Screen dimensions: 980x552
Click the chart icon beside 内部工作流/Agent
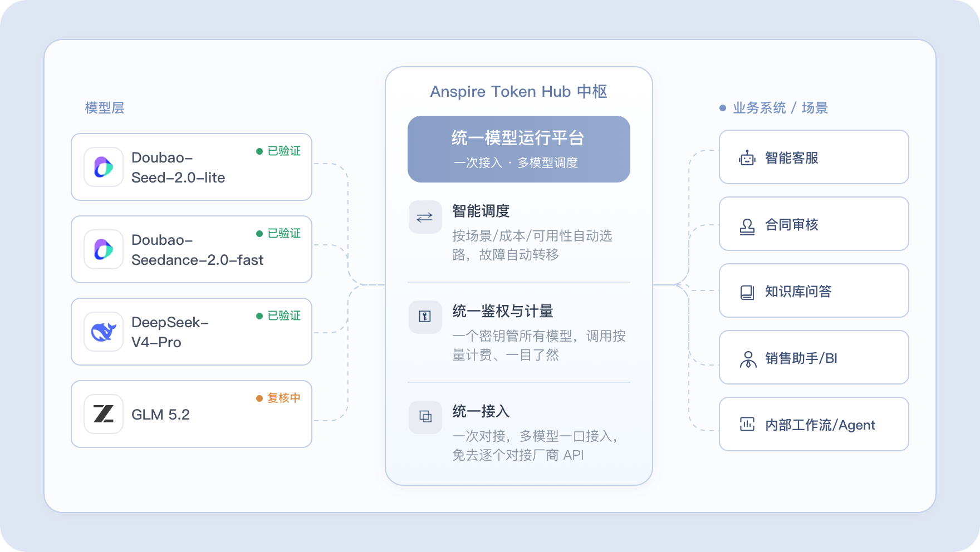[x=747, y=425]
